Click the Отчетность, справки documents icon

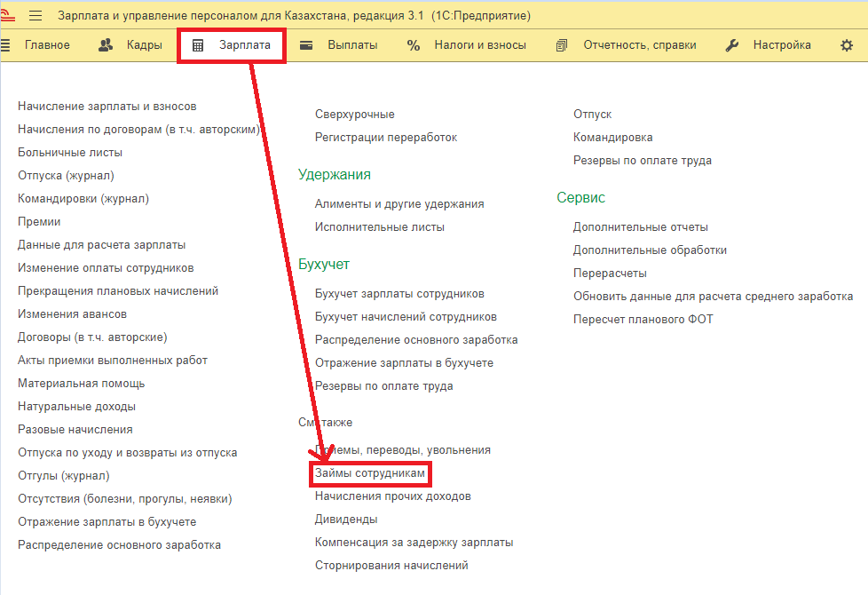[x=562, y=45]
